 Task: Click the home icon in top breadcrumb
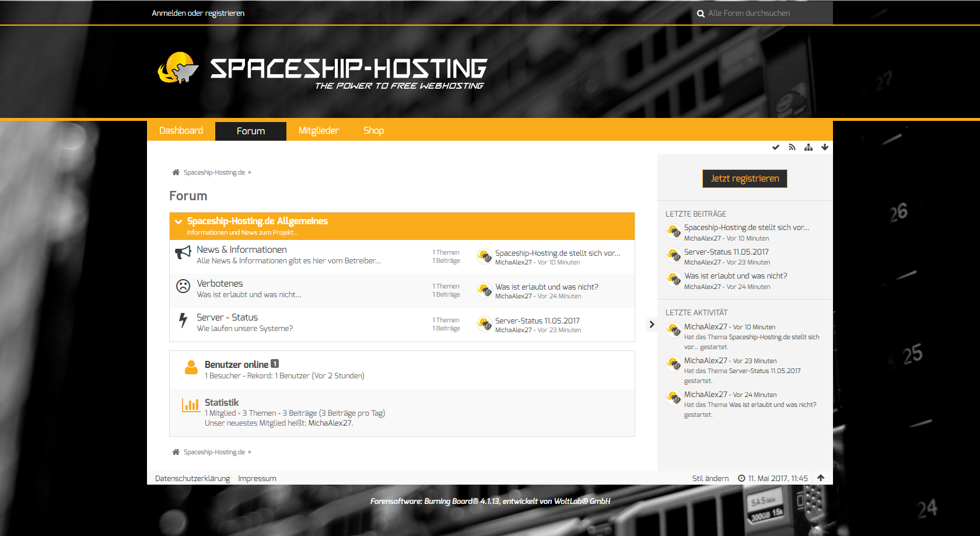tap(176, 172)
